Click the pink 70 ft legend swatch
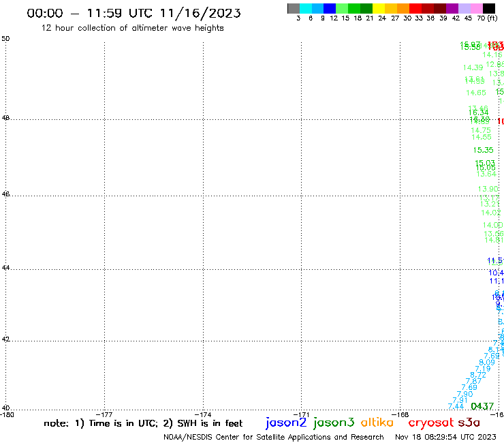Viewport: 504px width, 443px height. [x=477, y=8]
